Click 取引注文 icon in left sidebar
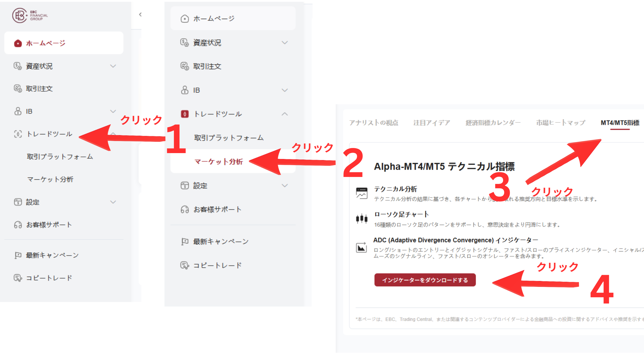 (18, 88)
